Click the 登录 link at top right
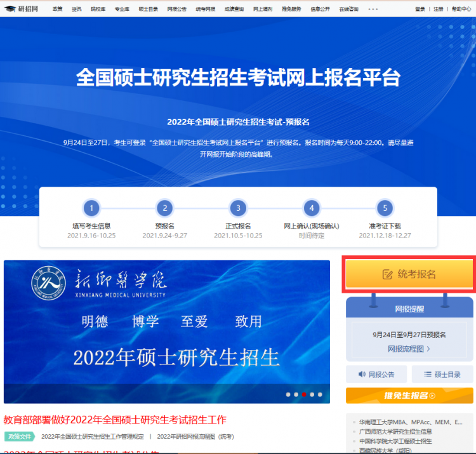476x454 pixels. (x=420, y=10)
